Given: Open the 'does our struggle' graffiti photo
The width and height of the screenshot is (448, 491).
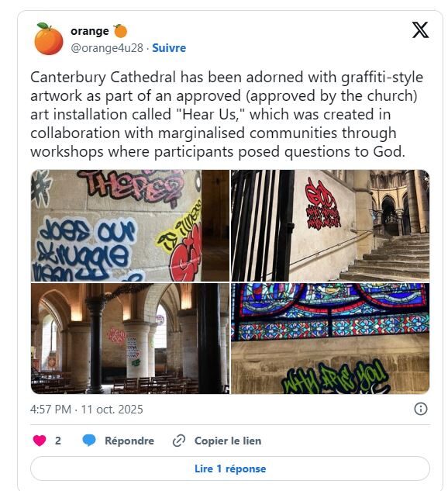Looking at the screenshot, I should 130,226.
